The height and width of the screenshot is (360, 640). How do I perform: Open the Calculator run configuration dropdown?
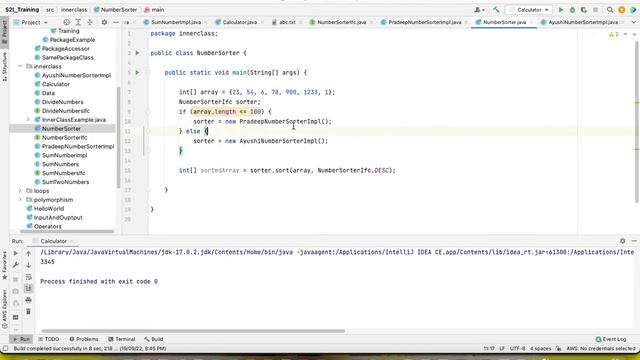pos(530,10)
